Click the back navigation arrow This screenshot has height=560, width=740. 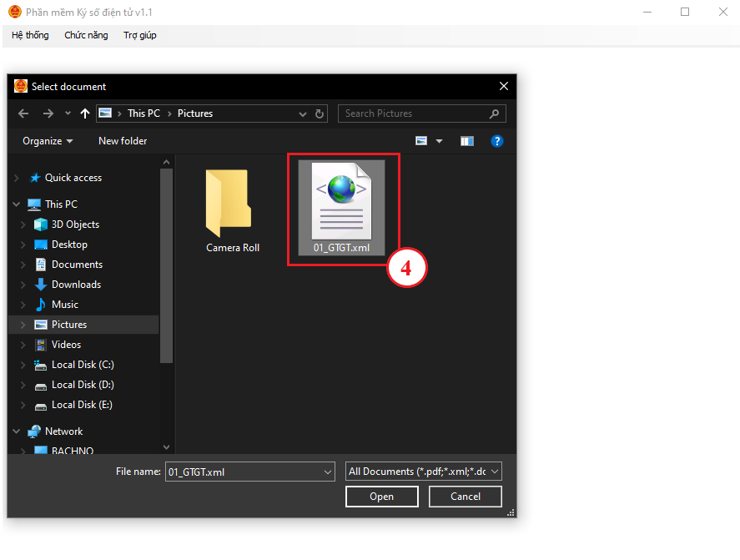click(23, 114)
